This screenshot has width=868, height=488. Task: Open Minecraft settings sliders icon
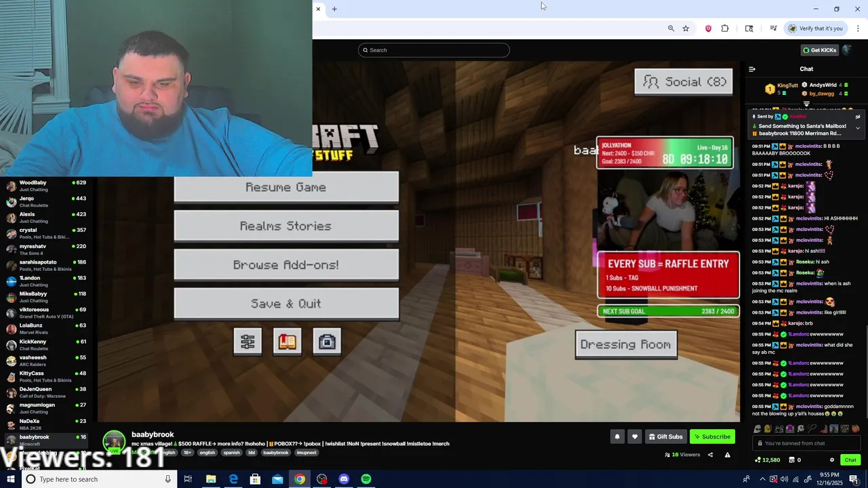(x=248, y=342)
